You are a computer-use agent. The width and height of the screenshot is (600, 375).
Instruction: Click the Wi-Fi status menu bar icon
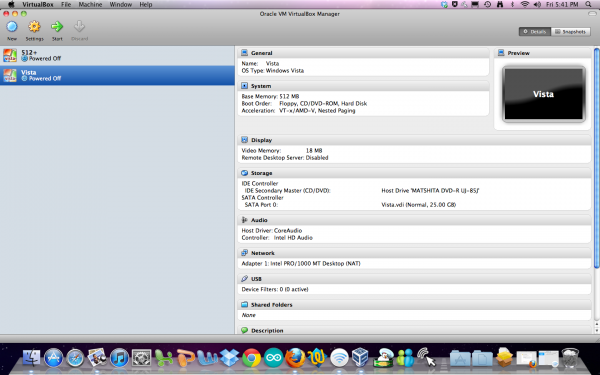pos(525,5)
